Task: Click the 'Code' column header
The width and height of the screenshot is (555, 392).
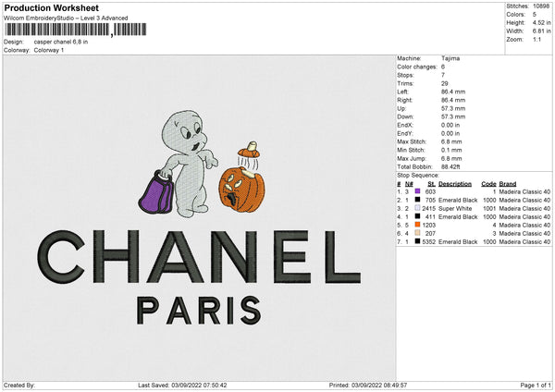Action: point(488,184)
